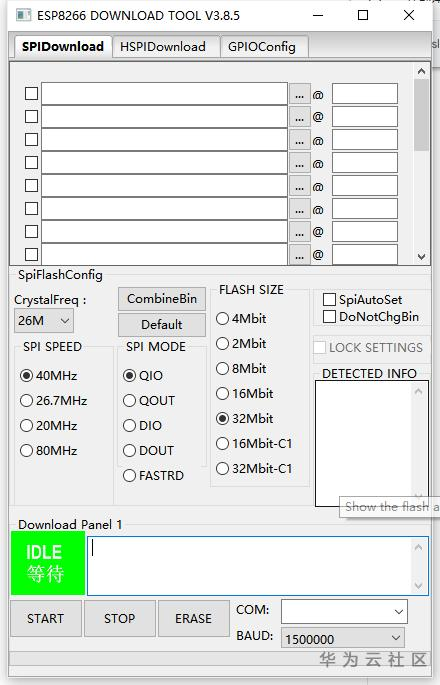Click browse button for fifth file row

point(299,187)
